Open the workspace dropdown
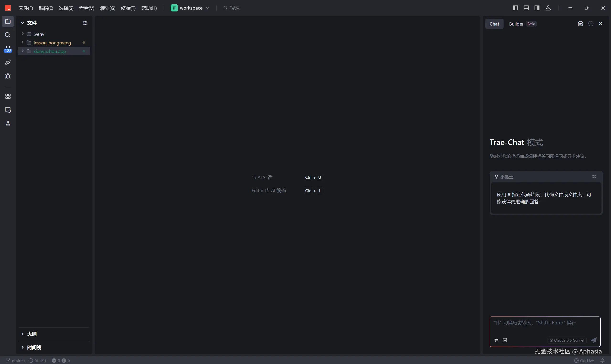 190,8
